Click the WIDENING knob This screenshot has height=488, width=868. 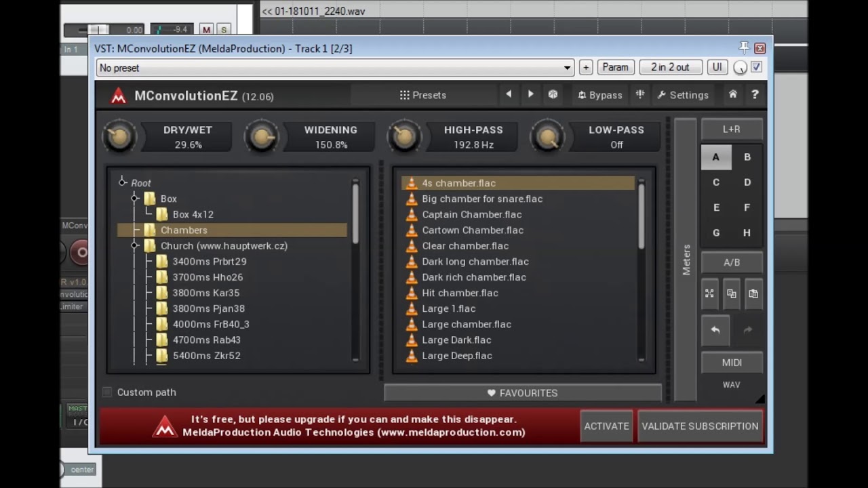[262, 137]
